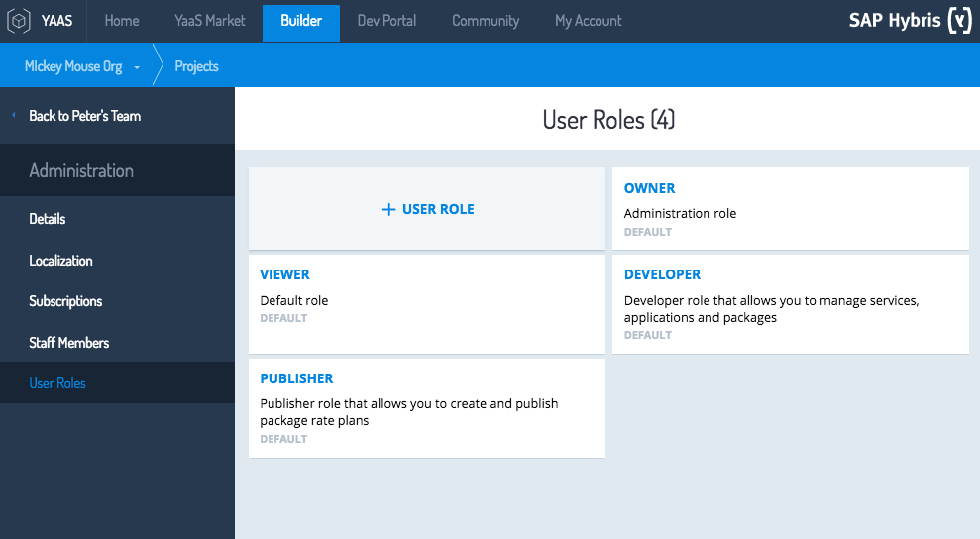980x539 pixels.
Task: Click the plus icon for new user role
Action: [x=388, y=209]
